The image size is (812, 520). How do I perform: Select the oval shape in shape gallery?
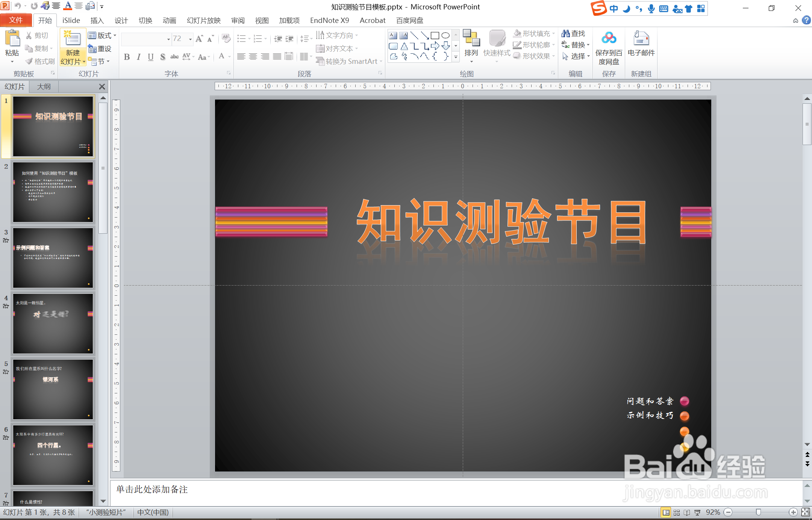pos(445,36)
